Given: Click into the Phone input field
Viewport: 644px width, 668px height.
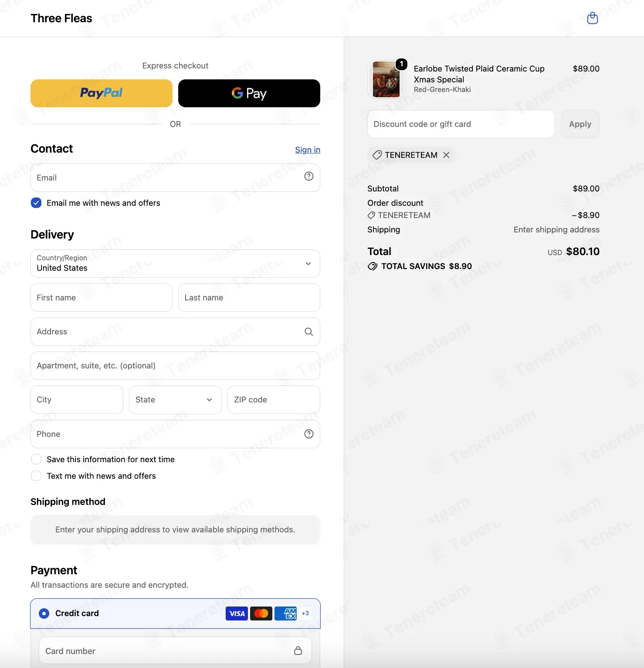Looking at the screenshot, I should tap(175, 434).
